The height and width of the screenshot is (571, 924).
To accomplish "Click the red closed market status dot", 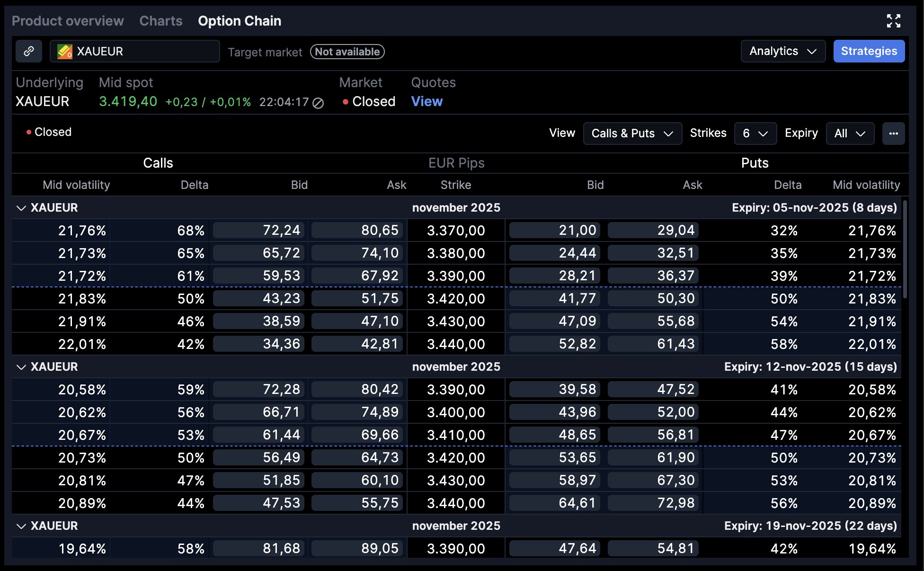I will click(x=345, y=102).
